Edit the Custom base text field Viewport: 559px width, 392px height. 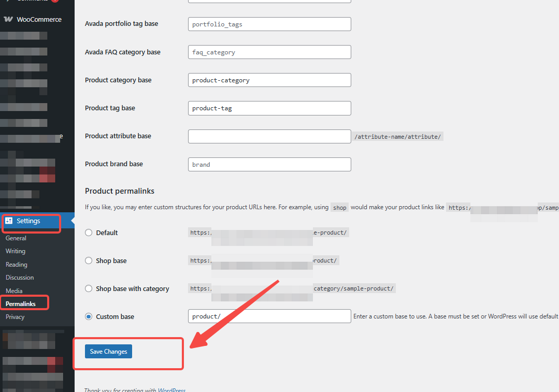click(269, 316)
